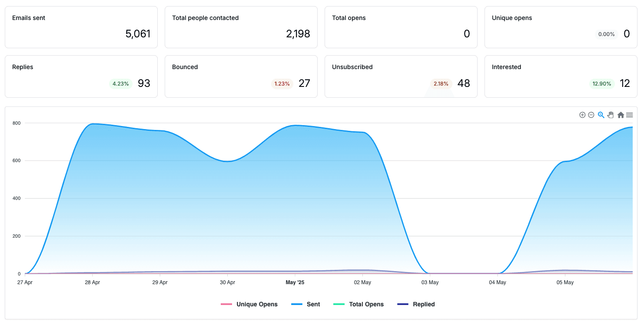This screenshot has width=644, height=325.
Task: Click the Bounced card title
Action: (185, 67)
